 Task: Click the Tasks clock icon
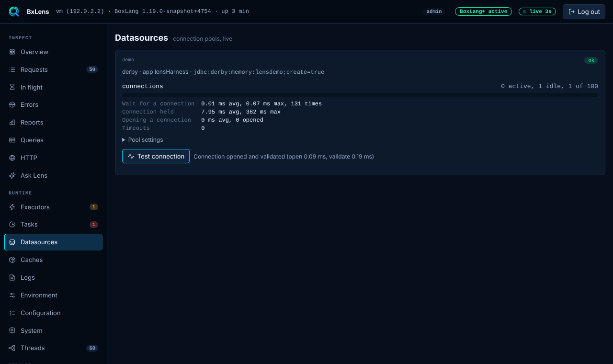[x=12, y=224]
